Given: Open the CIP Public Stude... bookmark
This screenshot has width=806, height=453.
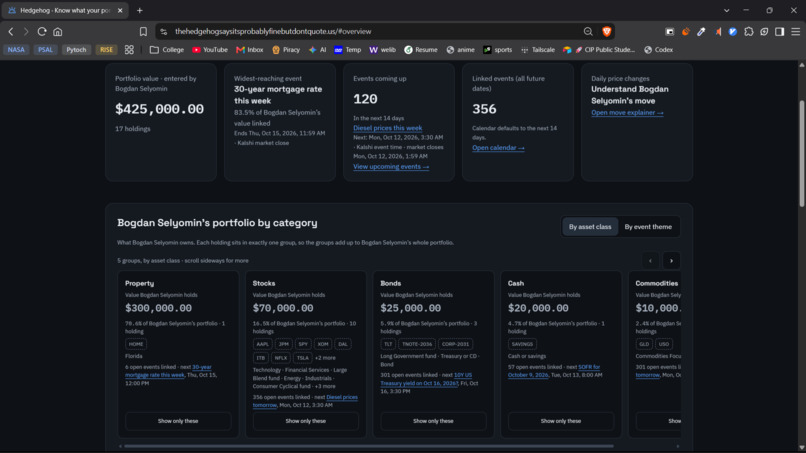Looking at the screenshot, I should tap(599, 50).
